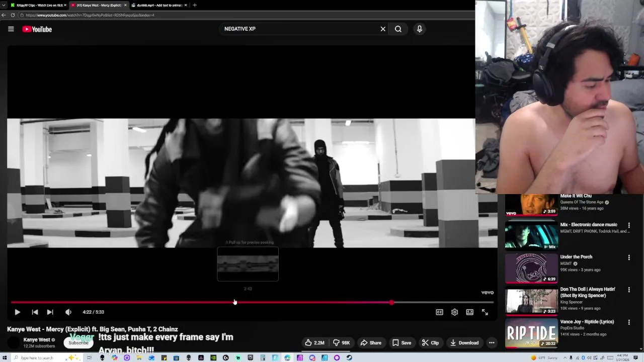Image resolution: width=644 pixels, height=362 pixels.
Task: Close the dunkkk.mp4 tab
Action: click(x=186, y=5)
